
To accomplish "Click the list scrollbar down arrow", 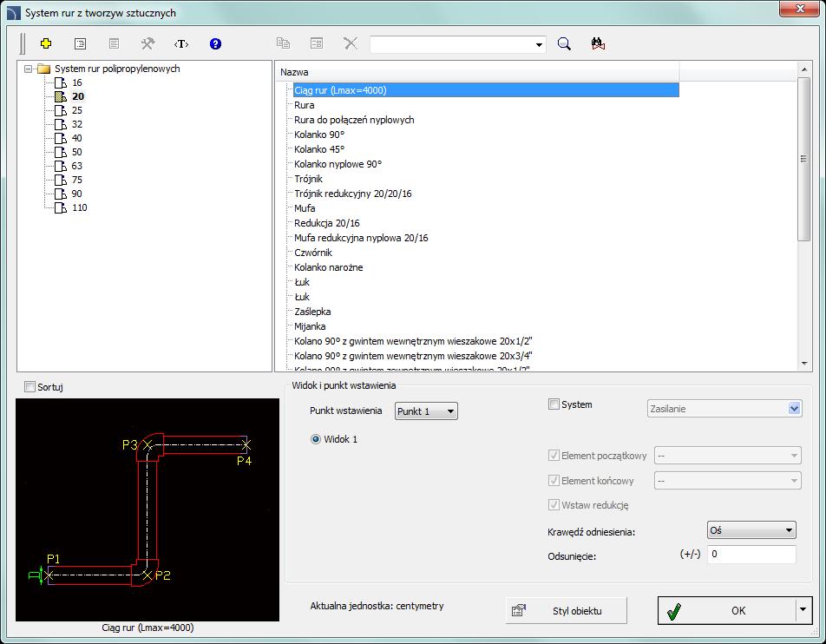I will [x=803, y=363].
